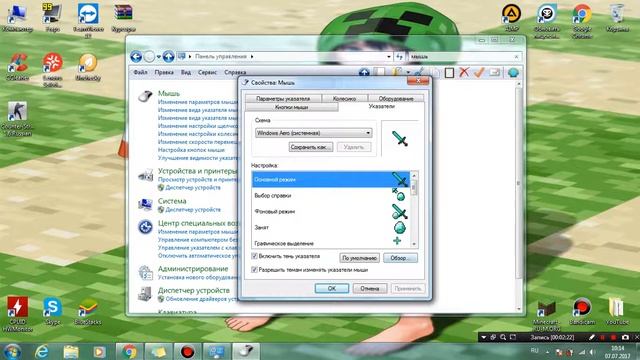Click the Мышь mouse icon in Control Panel
The image size is (640, 360).
pyautogui.click(x=145, y=96)
